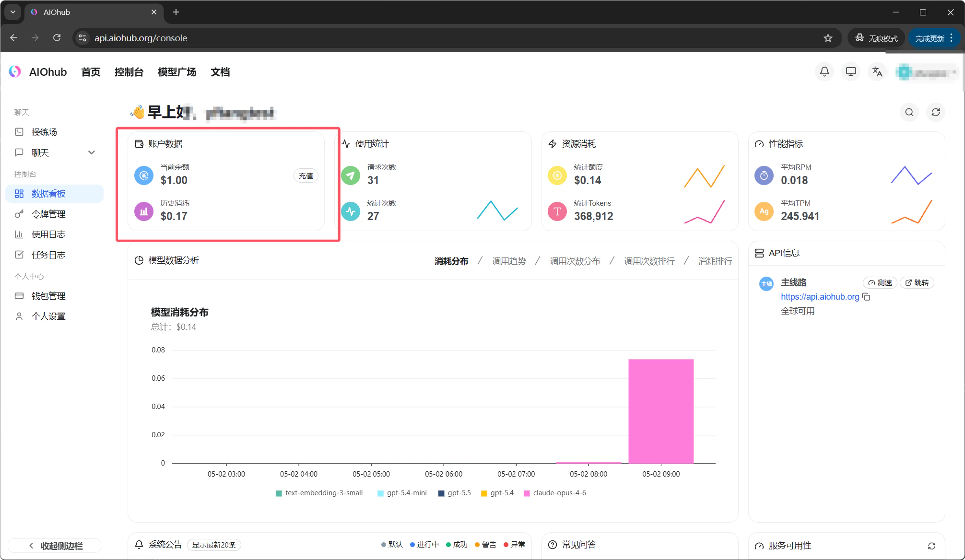Toggle text-embedding-3-small legend series
The height and width of the screenshot is (560, 965).
click(x=319, y=493)
